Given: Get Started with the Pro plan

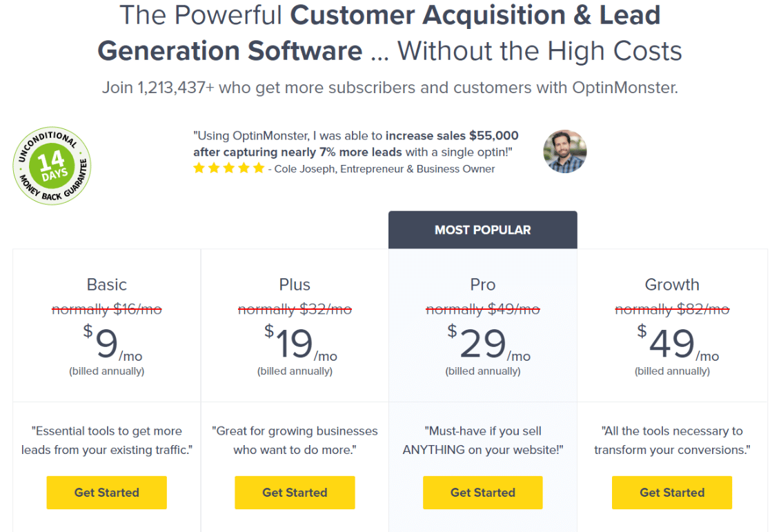Looking at the screenshot, I should (x=483, y=492).
